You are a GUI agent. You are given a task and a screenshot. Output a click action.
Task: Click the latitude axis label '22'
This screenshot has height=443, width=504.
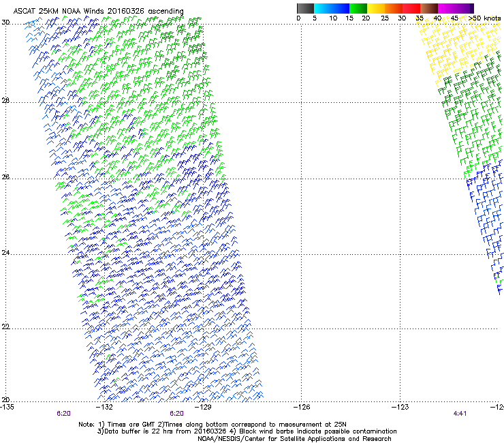click(5, 327)
